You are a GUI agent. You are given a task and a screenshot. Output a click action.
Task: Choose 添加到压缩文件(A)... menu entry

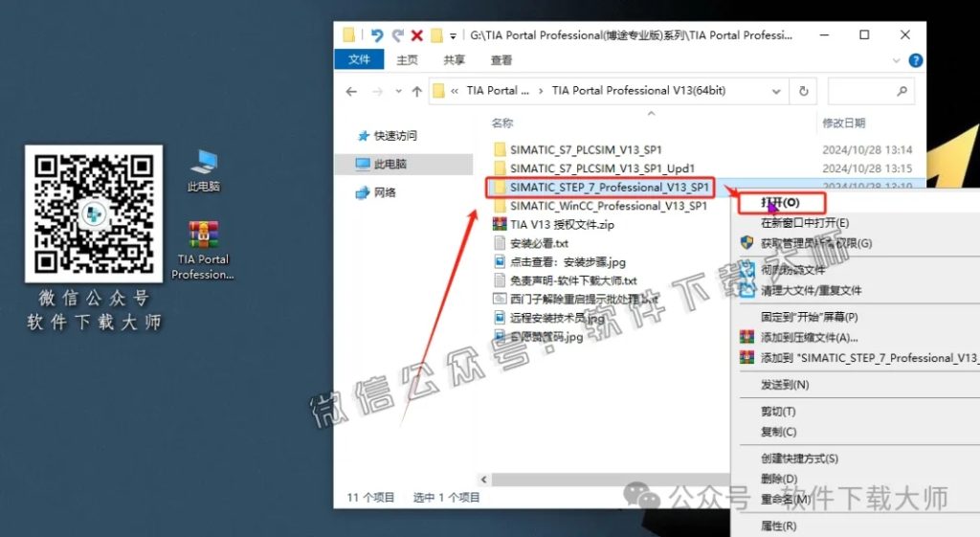coord(810,338)
